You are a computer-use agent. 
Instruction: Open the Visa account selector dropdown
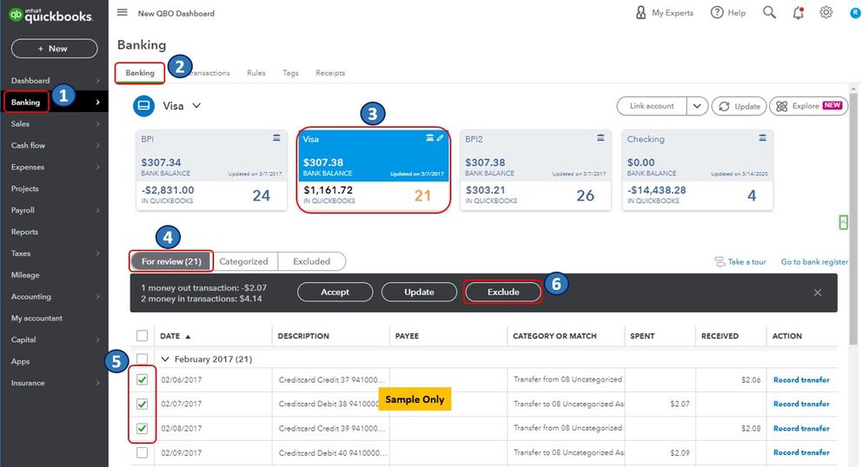coord(196,106)
